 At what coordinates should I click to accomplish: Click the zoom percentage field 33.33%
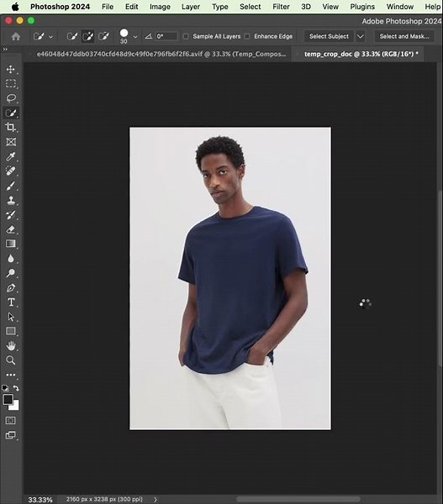pos(40,500)
